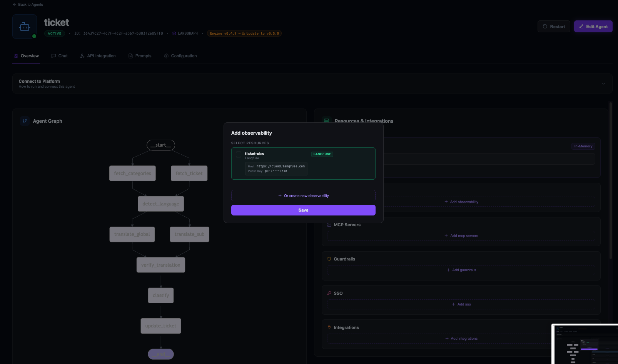Open the Configuration tab
Viewport: 618px width, 364px height.
pos(180,56)
